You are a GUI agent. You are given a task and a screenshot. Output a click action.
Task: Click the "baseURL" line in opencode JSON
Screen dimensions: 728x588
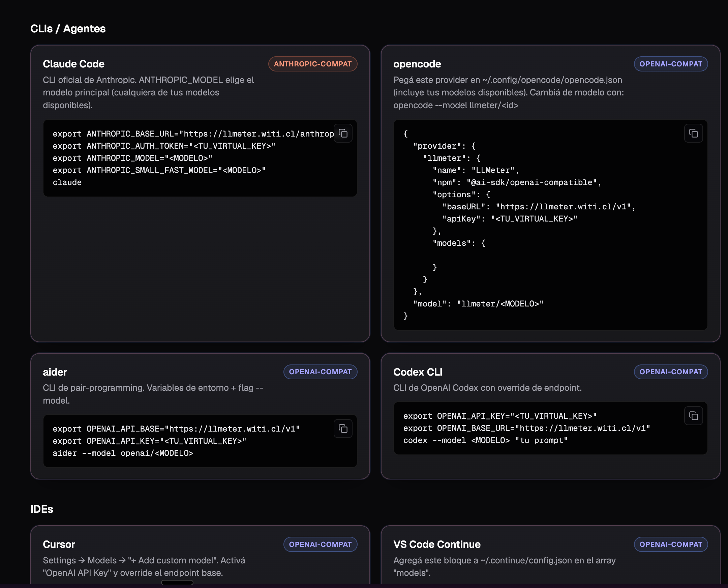pyautogui.click(x=539, y=207)
